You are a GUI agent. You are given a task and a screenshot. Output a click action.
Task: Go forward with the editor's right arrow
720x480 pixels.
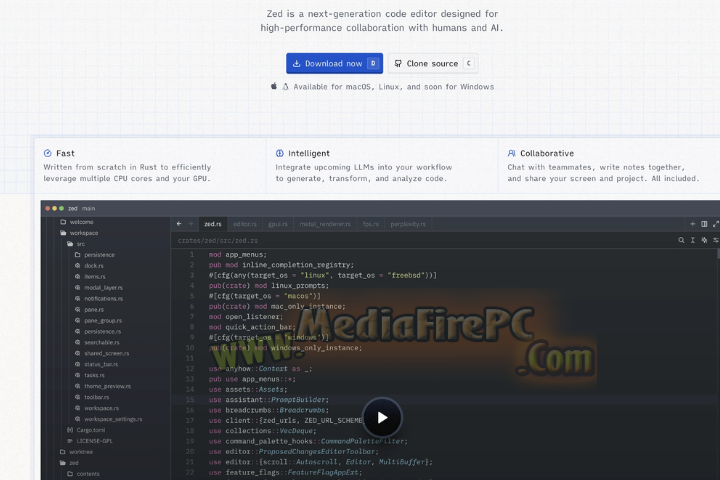coord(191,224)
